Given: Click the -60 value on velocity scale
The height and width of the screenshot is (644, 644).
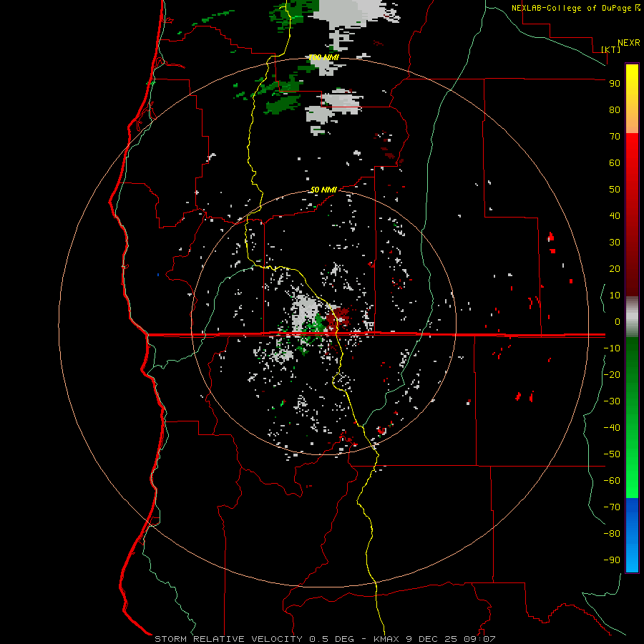Looking at the screenshot, I should [612, 481].
